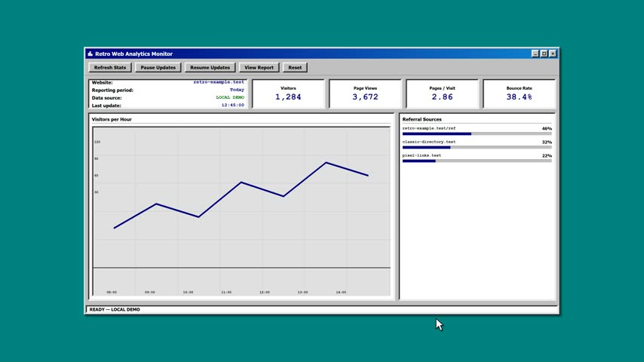Click the Retro Web Analytics Monitor title text
Viewport: 644px width, 362px height.
[x=134, y=54]
